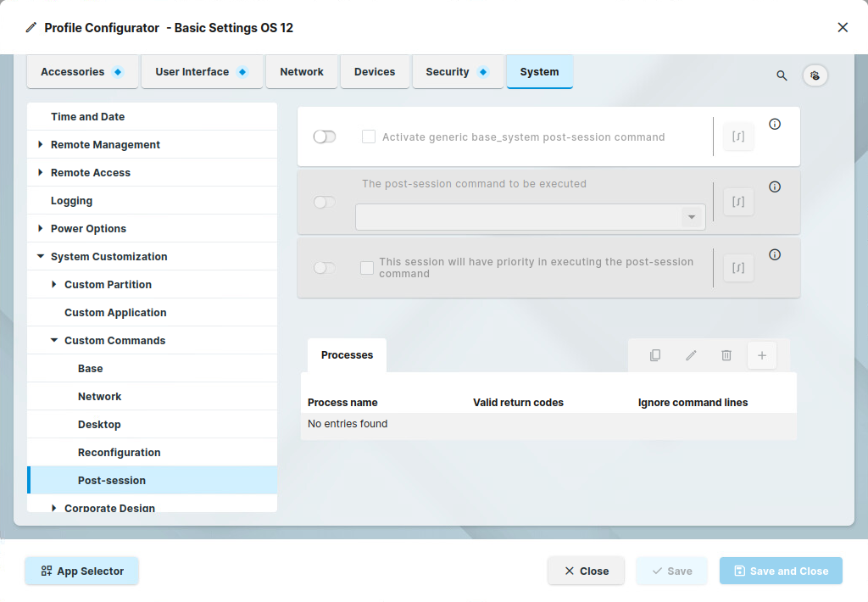868x602 pixels.
Task: Select Reconfiguration in the sidebar tree
Action: (x=119, y=453)
